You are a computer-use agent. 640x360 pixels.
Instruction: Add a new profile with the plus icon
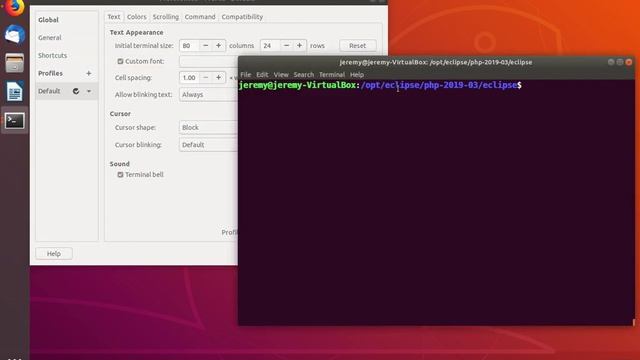click(89, 73)
